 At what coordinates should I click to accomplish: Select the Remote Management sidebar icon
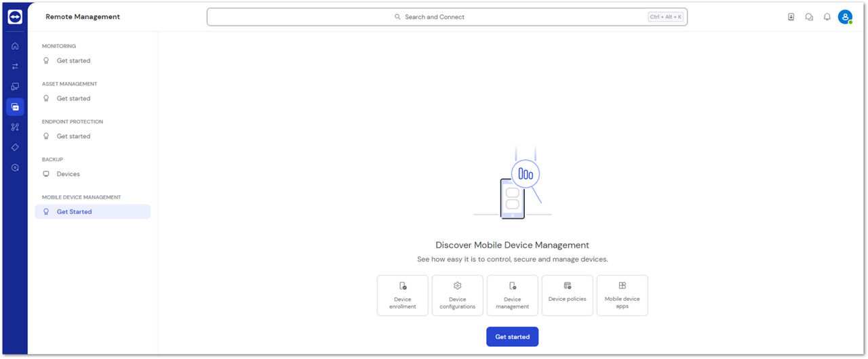click(15, 107)
